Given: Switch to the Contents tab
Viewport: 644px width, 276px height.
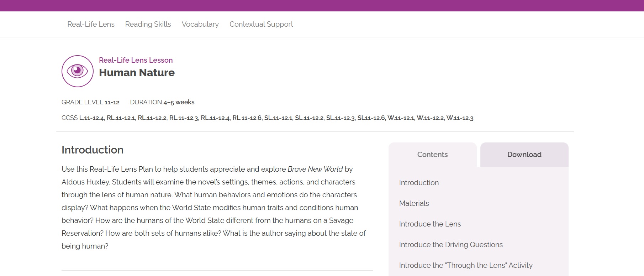Looking at the screenshot, I should pos(432,155).
